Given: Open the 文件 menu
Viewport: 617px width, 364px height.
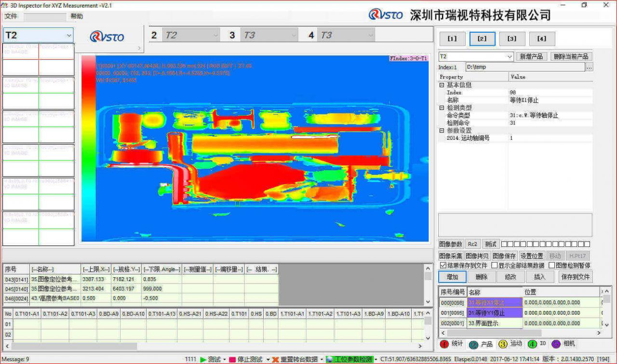Looking at the screenshot, I should coord(11,16).
